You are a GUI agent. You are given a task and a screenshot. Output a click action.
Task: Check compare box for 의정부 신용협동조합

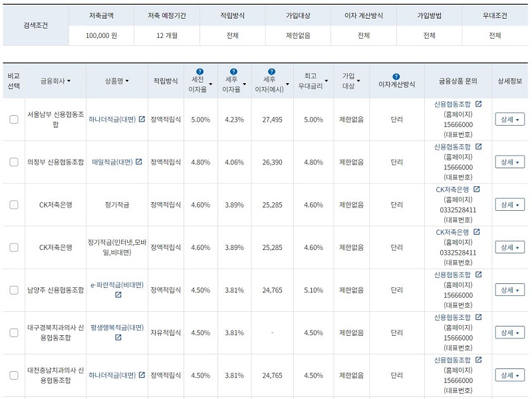click(14, 162)
